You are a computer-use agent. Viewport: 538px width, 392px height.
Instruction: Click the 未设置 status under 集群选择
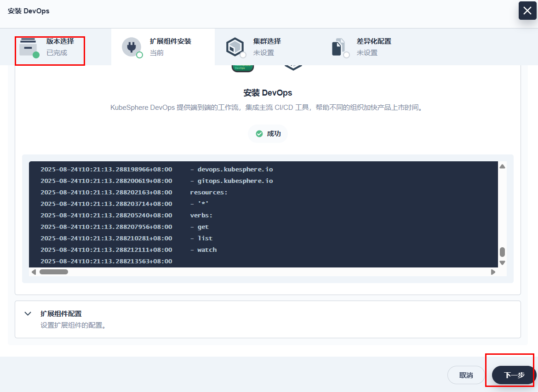click(264, 53)
